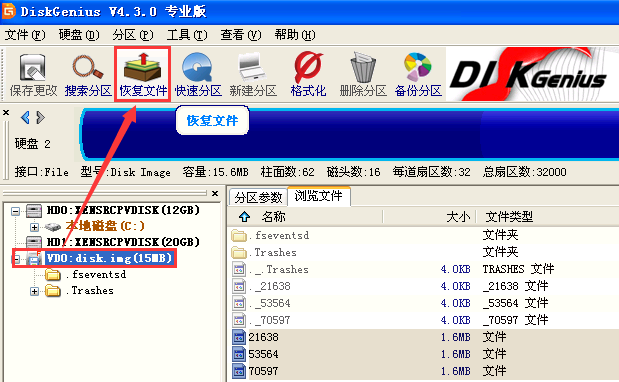This screenshot has height=382, width=619.
Task: Click the HD1 hard disk icon in tree
Action: click(x=34, y=242)
